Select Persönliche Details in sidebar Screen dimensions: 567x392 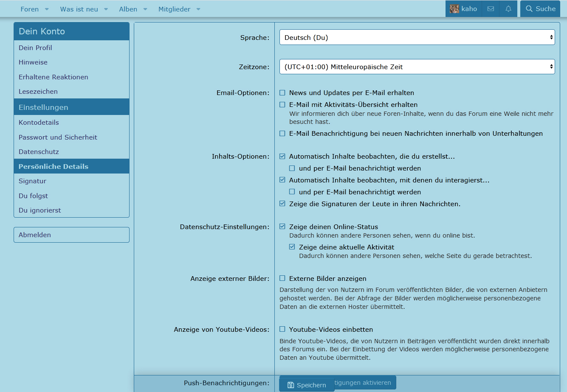(71, 166)
